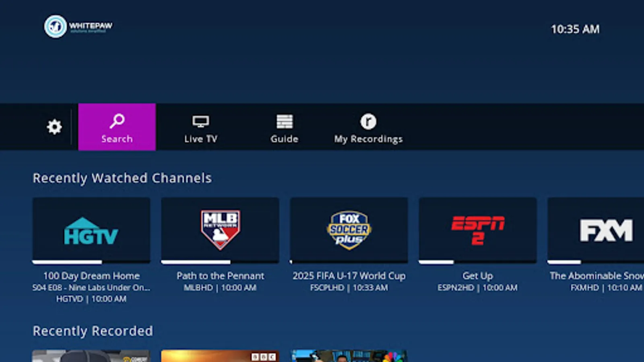644x362 pixels.
Task: Select the FXM channel tile
Action: (596, 230)
